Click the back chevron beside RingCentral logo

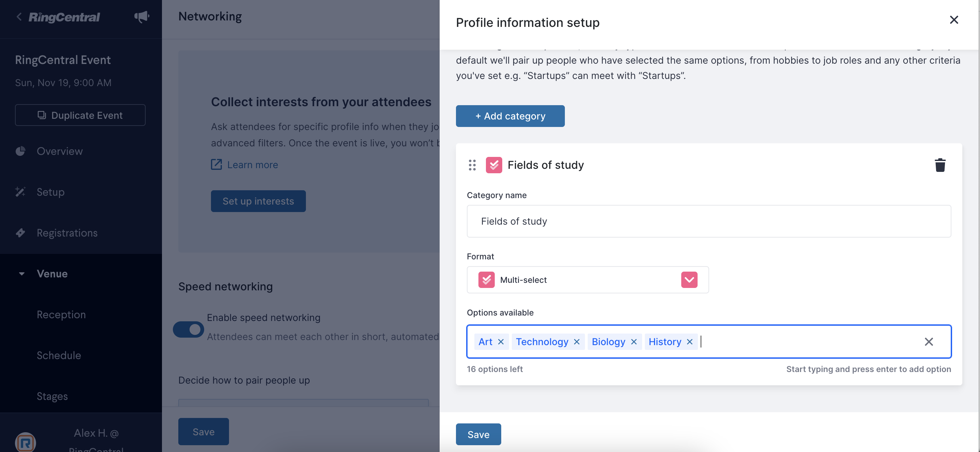(19, 17)
